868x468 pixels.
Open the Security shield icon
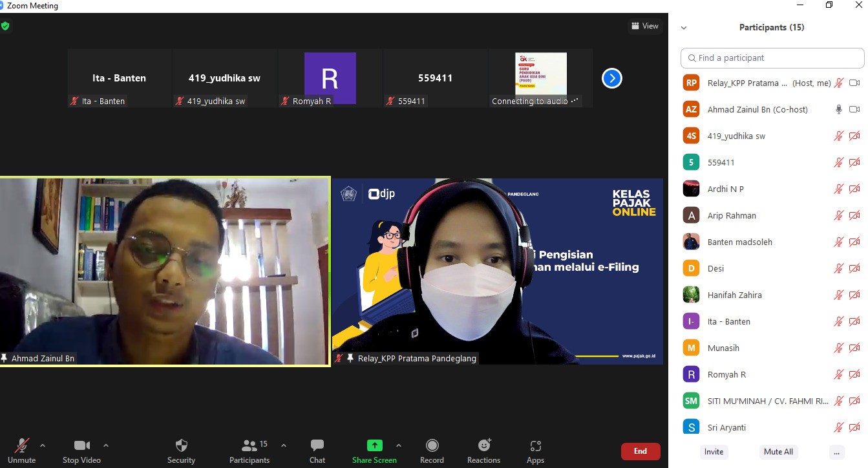point(182,446)
